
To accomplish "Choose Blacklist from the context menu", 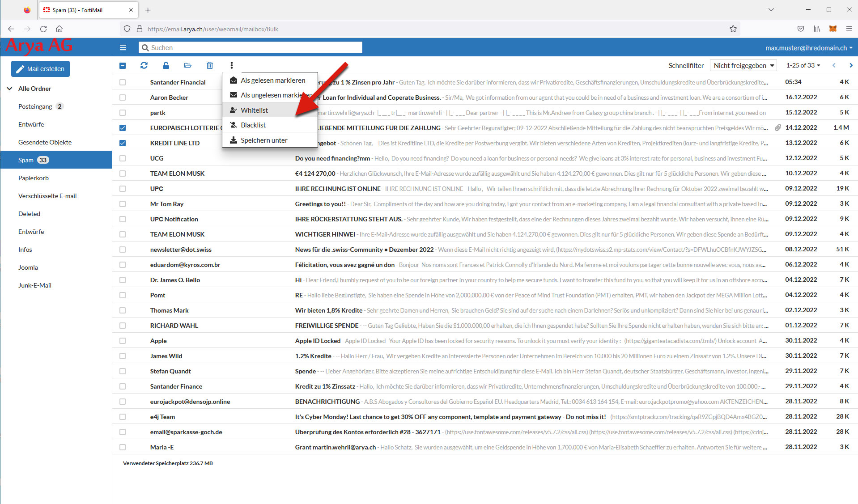I will tap(270, 125).
